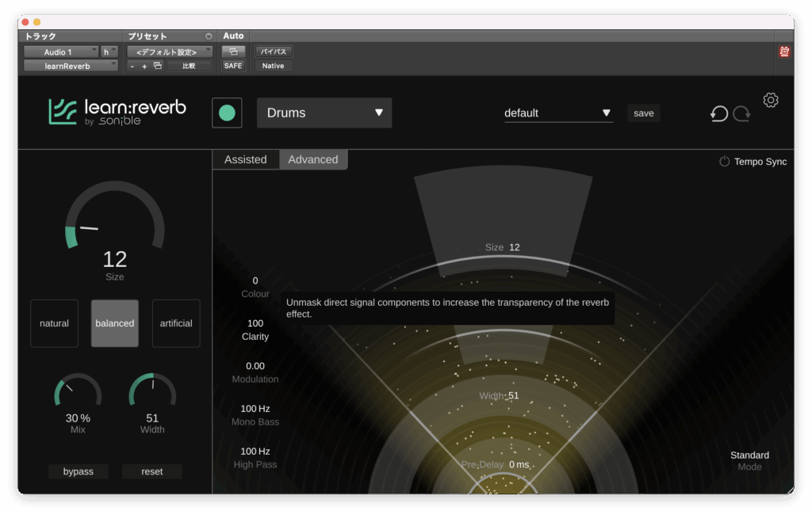This screenshot has height=515, width=812.
Task: Select the artificial reverb style
Action: 176,323
